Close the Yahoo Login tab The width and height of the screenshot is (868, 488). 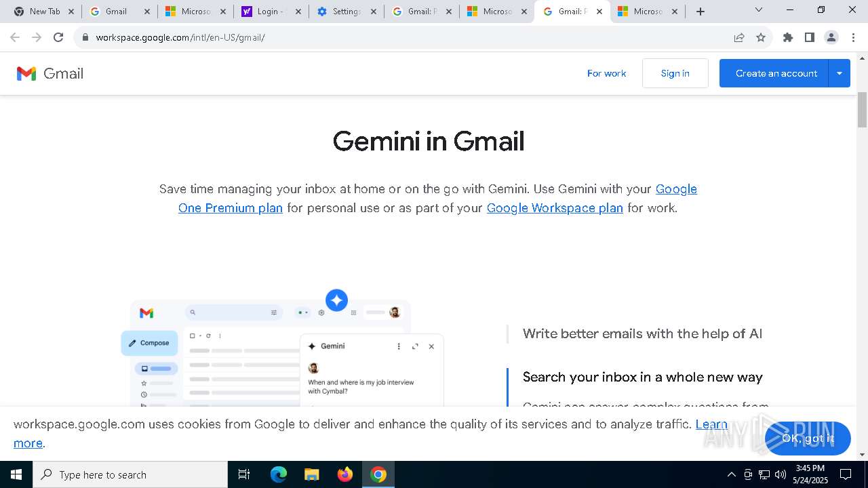298,12
